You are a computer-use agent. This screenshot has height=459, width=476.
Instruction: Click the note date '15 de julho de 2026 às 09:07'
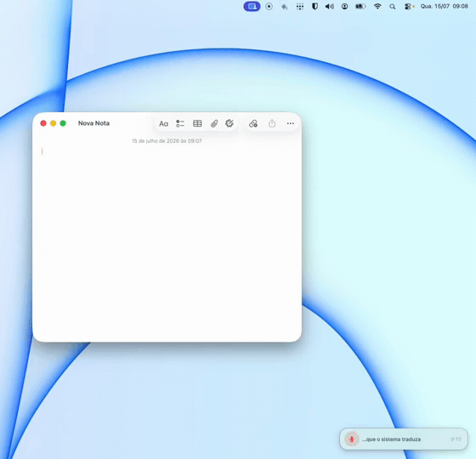tap(167, 141)
